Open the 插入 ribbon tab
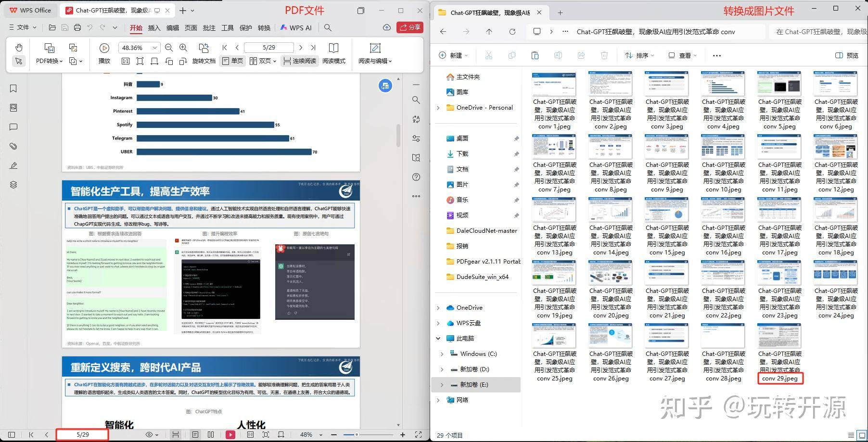 (x=154, y=28)
